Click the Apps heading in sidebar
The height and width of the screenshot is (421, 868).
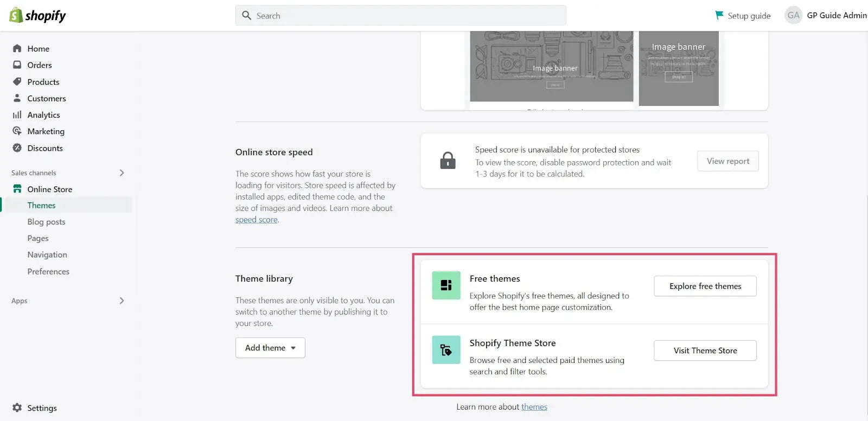pos(20,301)
